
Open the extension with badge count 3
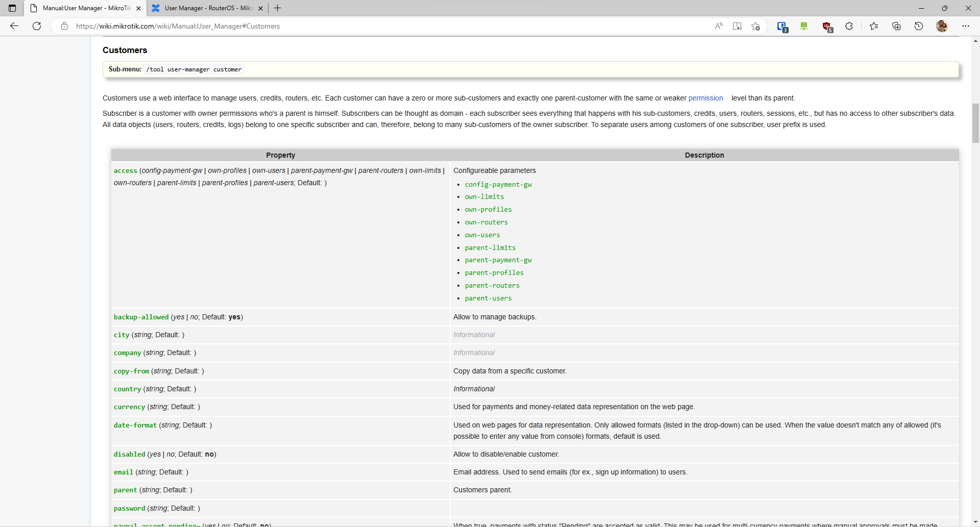[782, 26]
